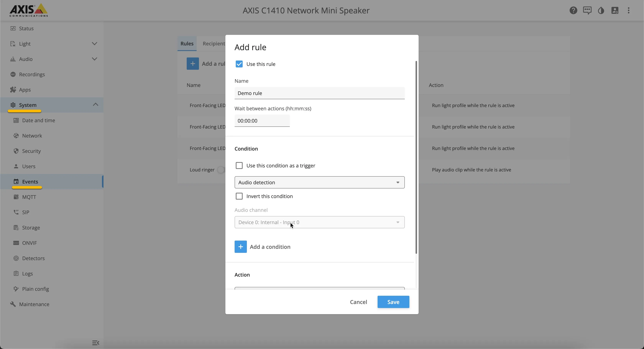Click the Add rule dialog scrollbar
The image size is (644, 349).
coord(416,157)
